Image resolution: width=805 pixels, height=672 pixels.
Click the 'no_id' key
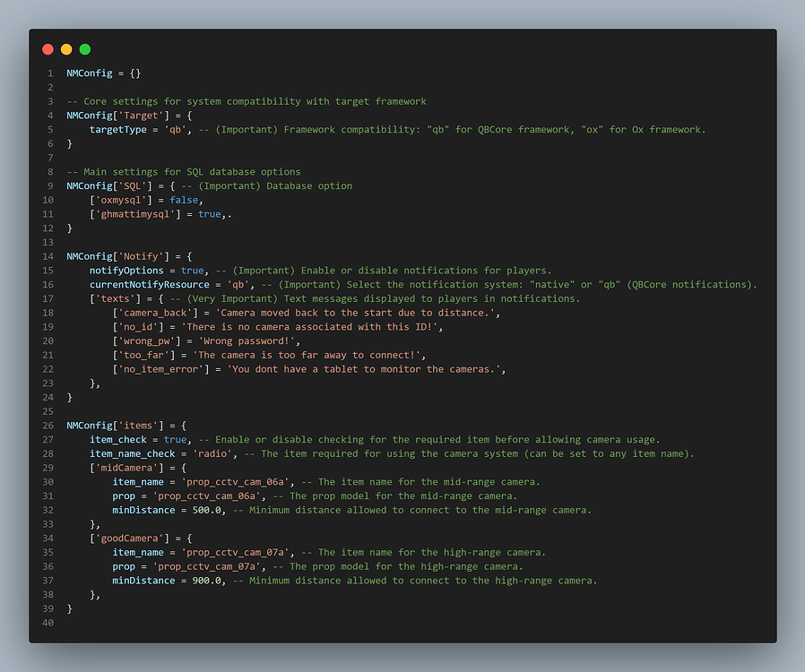pos(138,327)
